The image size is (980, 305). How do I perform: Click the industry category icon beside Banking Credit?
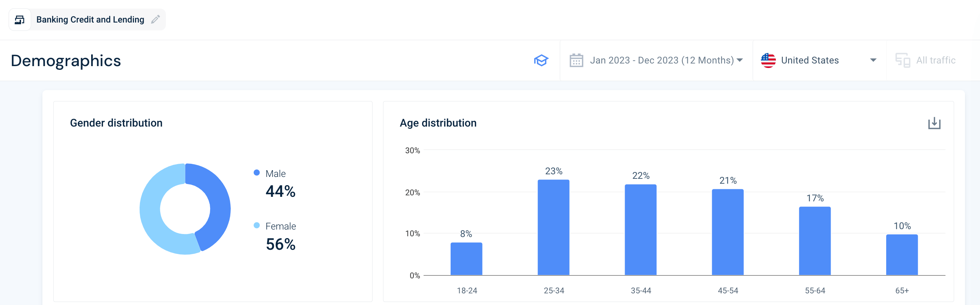click(20, 20)
